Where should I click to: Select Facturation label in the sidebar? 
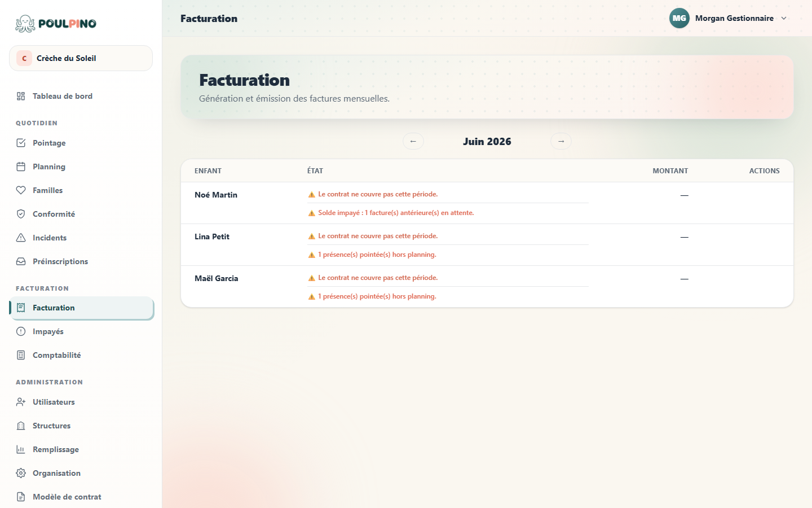click(x=54, y=308)
